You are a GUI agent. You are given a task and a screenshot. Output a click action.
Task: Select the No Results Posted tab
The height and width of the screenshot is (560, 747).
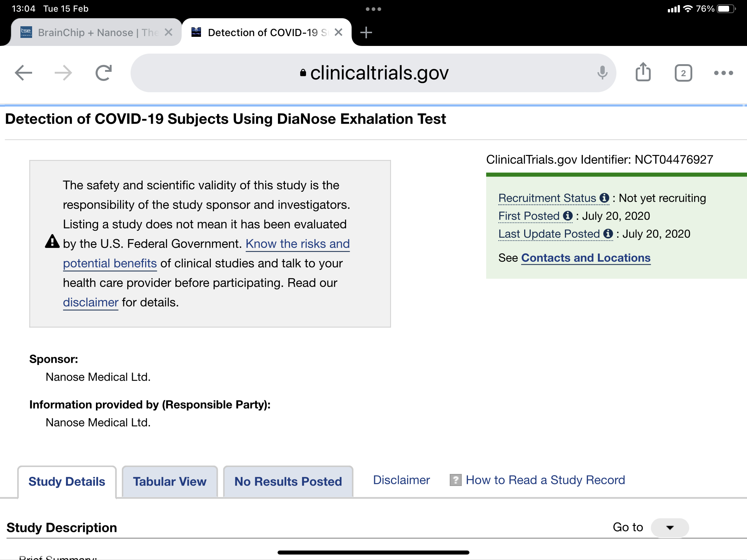click(288, 482)
